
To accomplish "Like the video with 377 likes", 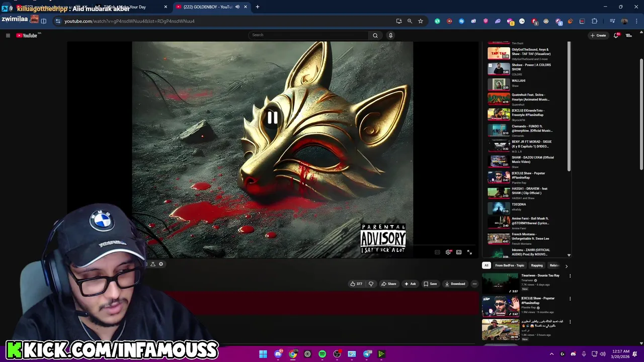I will (357, 284).
